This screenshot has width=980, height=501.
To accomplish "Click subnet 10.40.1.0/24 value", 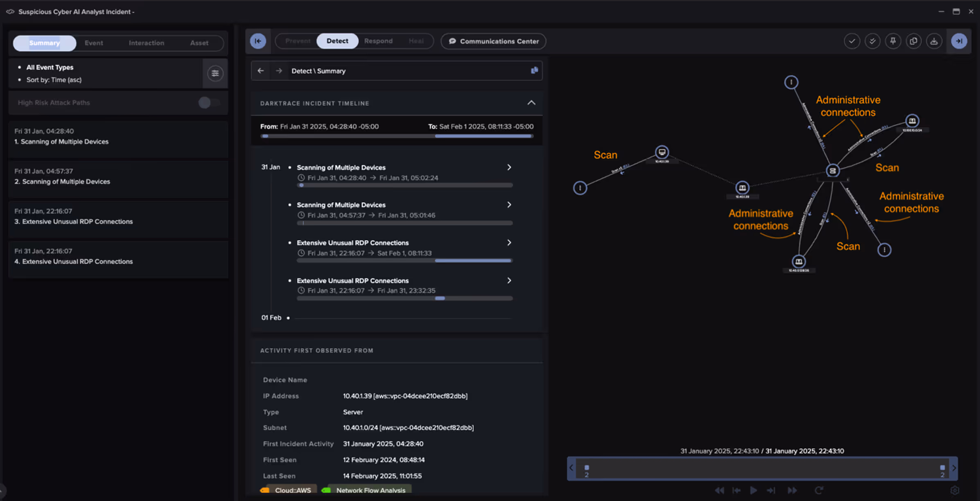I will [408, 428].
